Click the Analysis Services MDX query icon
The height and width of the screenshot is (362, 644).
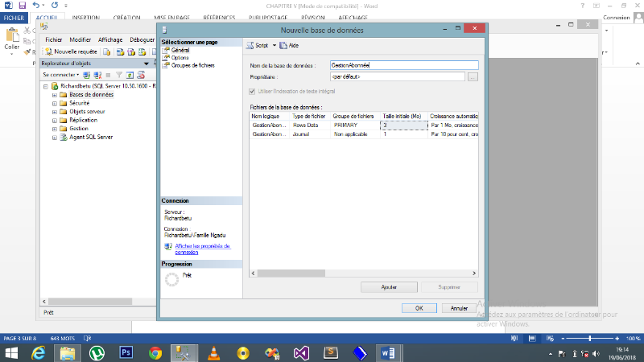[120, 51]
